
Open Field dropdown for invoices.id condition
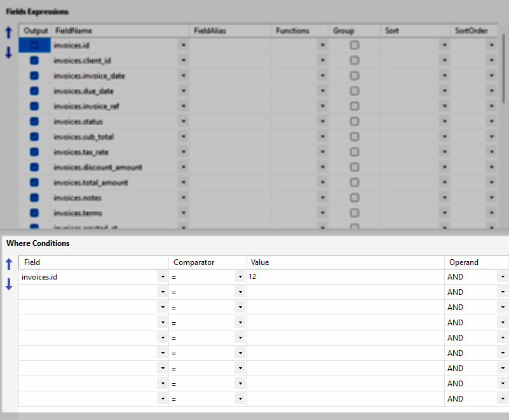coord(163,277)
